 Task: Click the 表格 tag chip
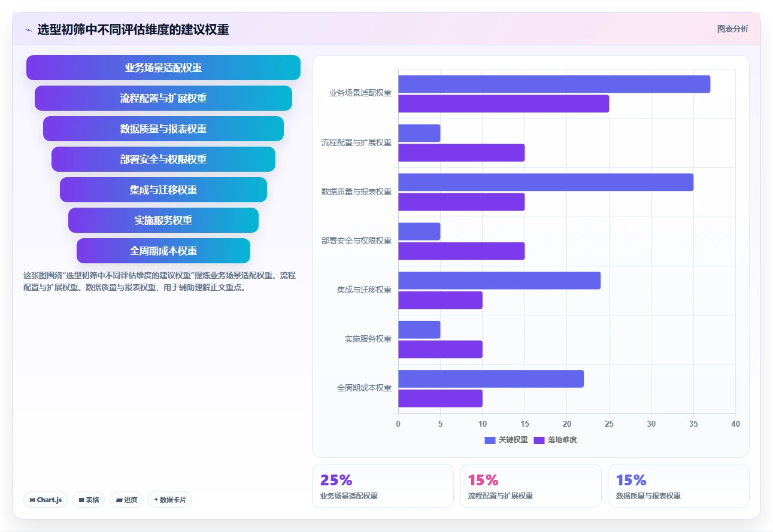(x=89, y=500)
